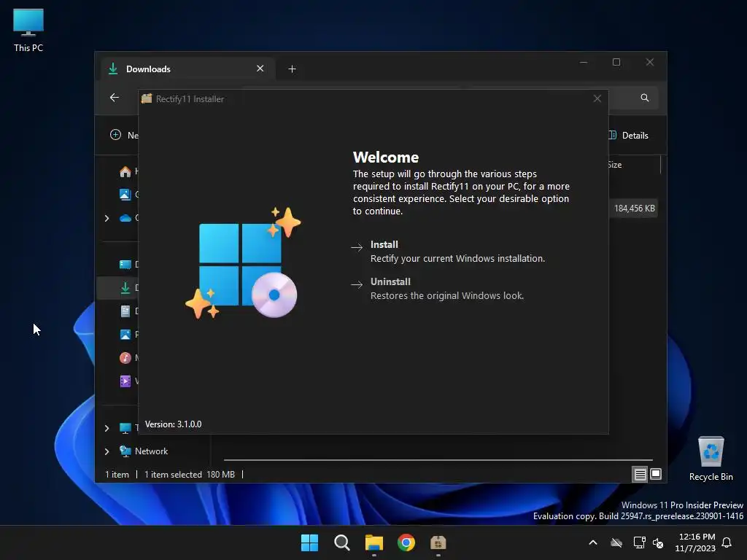The image size is (747, 560).
Task: Close the Rectify11 Installer dialog
Action: (597, 98)
